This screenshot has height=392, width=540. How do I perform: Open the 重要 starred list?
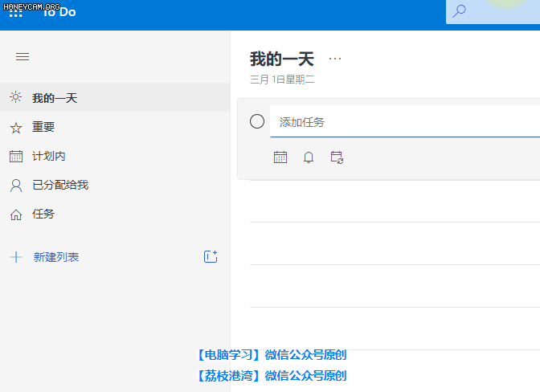pyautogui.click(x=43, y=127)
